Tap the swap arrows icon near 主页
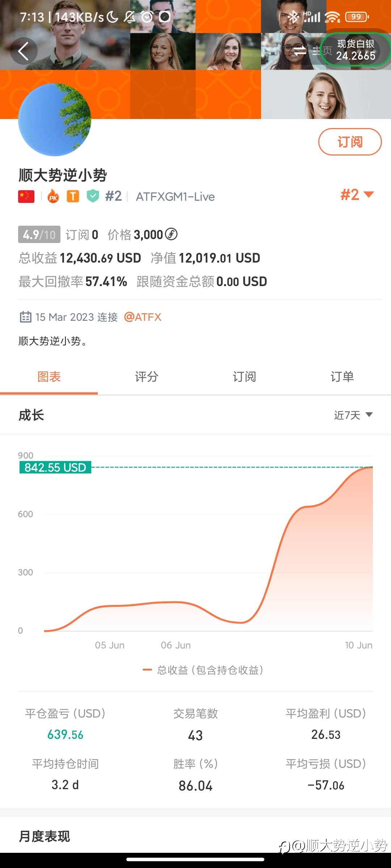Viewport: 391px width, 868px height. [300, 51]
